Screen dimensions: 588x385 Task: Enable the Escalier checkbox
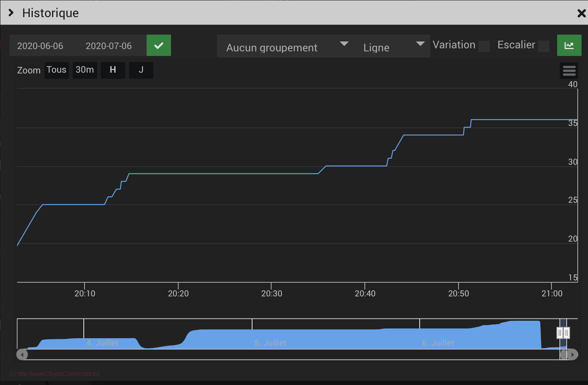tap(544, 46)
